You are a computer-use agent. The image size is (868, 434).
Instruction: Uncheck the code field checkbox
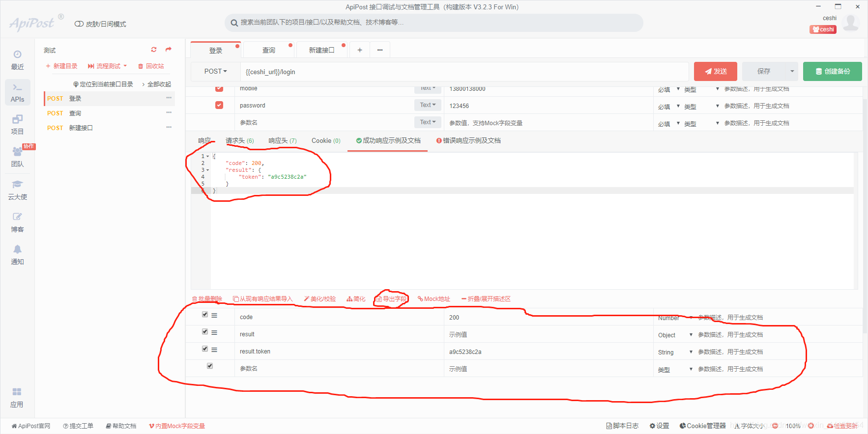tap(205, 315)
